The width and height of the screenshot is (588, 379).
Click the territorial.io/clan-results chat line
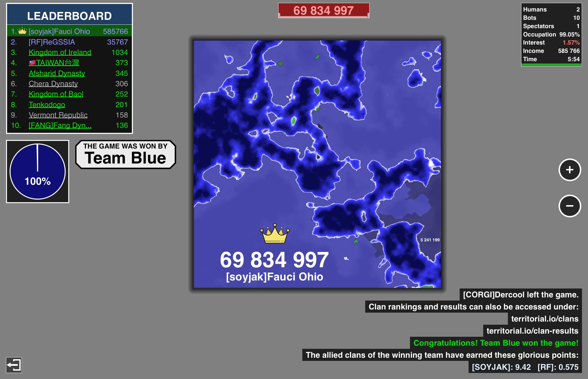(532, 331)
